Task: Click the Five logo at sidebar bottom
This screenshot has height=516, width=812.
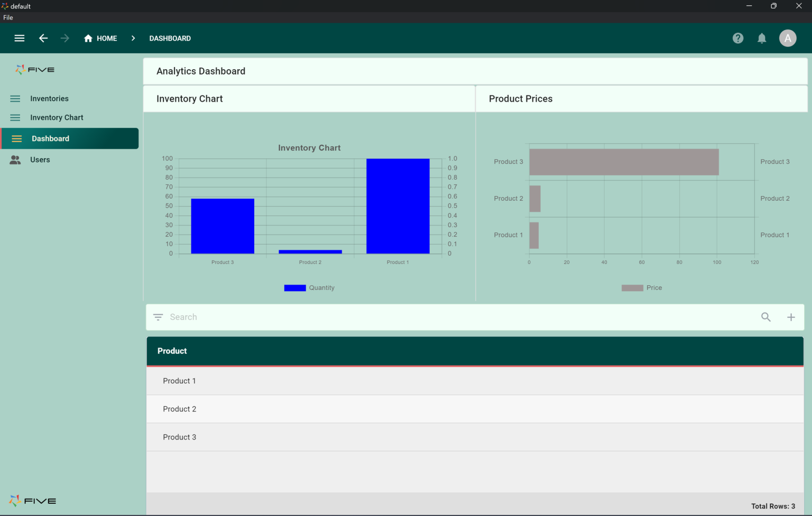Action: [32, 501]
